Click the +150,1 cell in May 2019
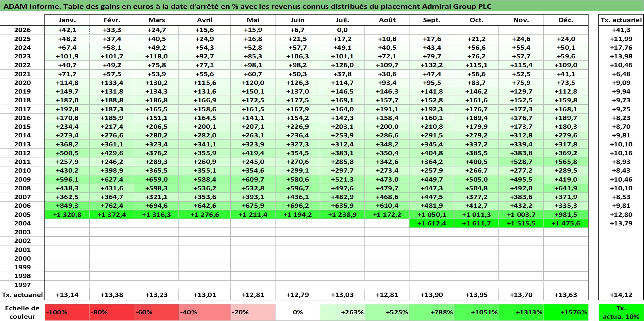644x321 pixels. pos(253,92)
